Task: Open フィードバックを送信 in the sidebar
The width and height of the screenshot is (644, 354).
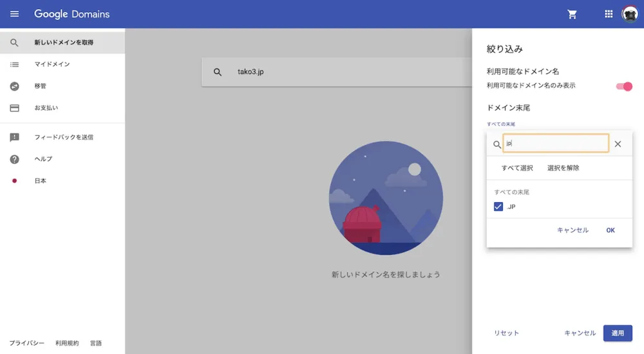Action: 62,137
